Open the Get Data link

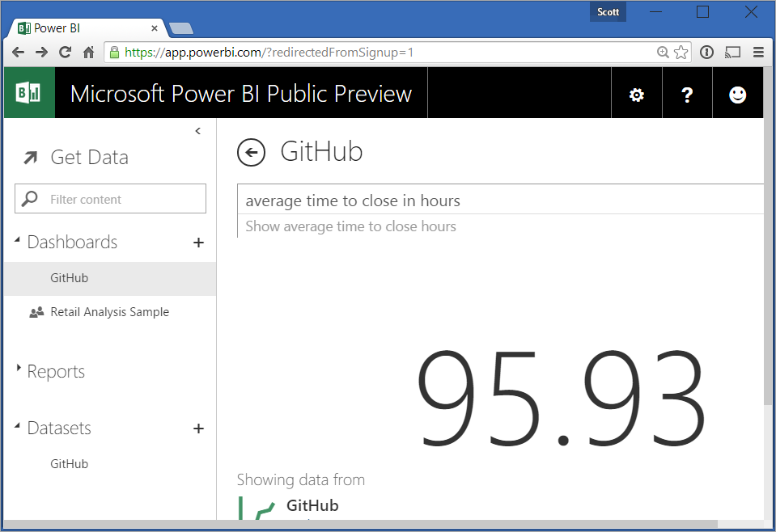88,158
